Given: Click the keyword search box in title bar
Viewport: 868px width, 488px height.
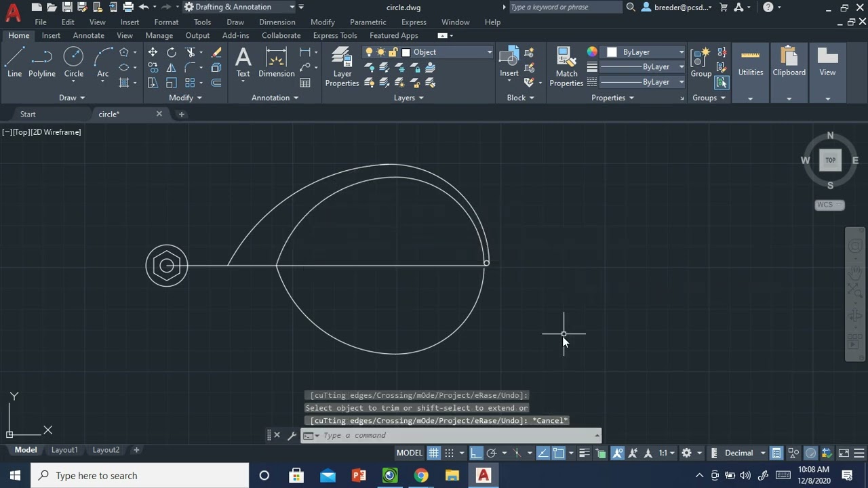Looking at the screenshot, I should point(565,7).
